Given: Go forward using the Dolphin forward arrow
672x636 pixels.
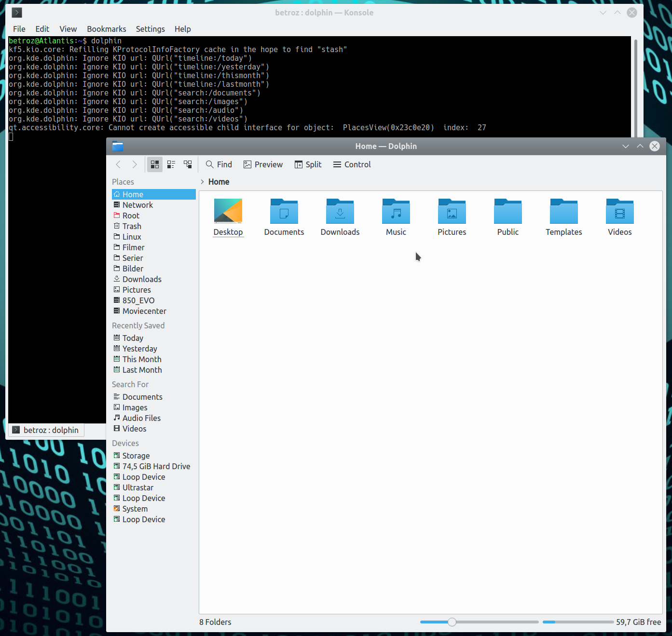Looking at the screenshot, I should pos(135,164).
